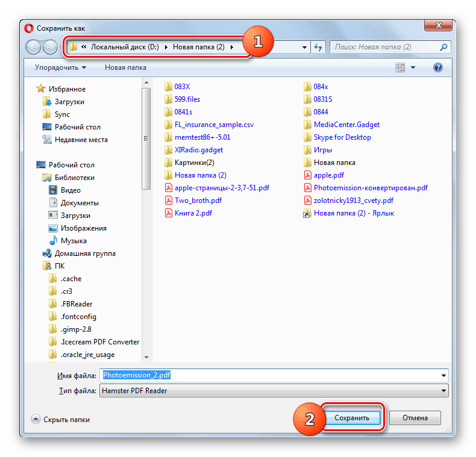Image resolution: width=476 pixels, height=457 pixels.
Task: Select the Книга 2.pdf file icon
Action: pos(169,213)
